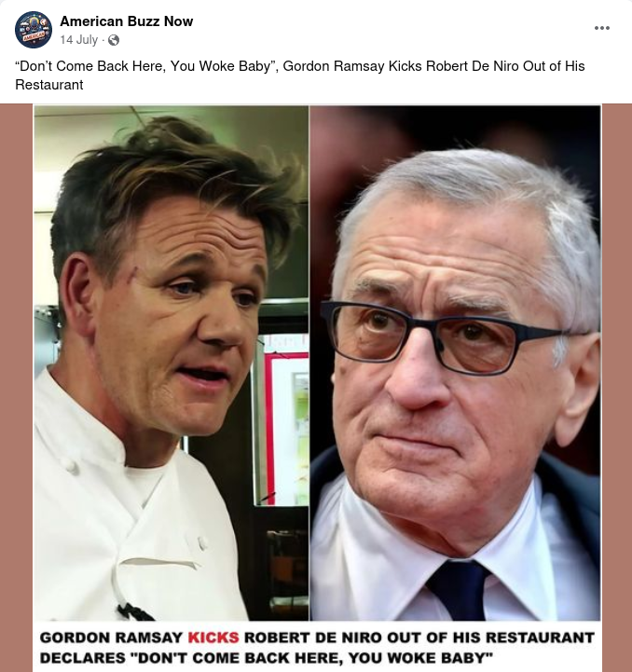Click the headline line starting DECLARES
The image size is (632, 672).
(267, 657)
